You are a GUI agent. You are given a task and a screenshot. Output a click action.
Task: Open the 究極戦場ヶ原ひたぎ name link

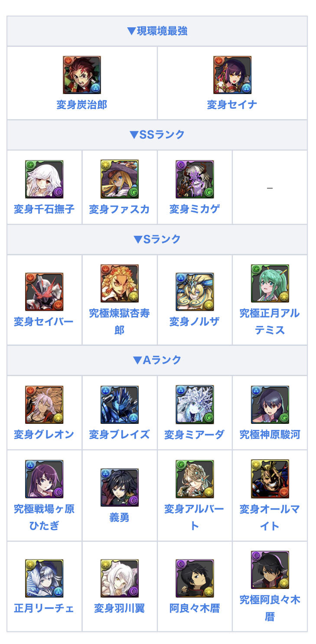pos(44,517)
